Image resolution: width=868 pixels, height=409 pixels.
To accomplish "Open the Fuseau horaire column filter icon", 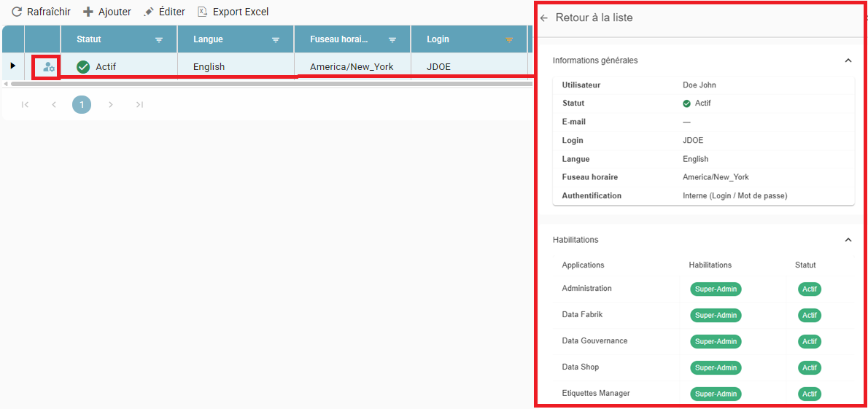I will coord(392,40).
